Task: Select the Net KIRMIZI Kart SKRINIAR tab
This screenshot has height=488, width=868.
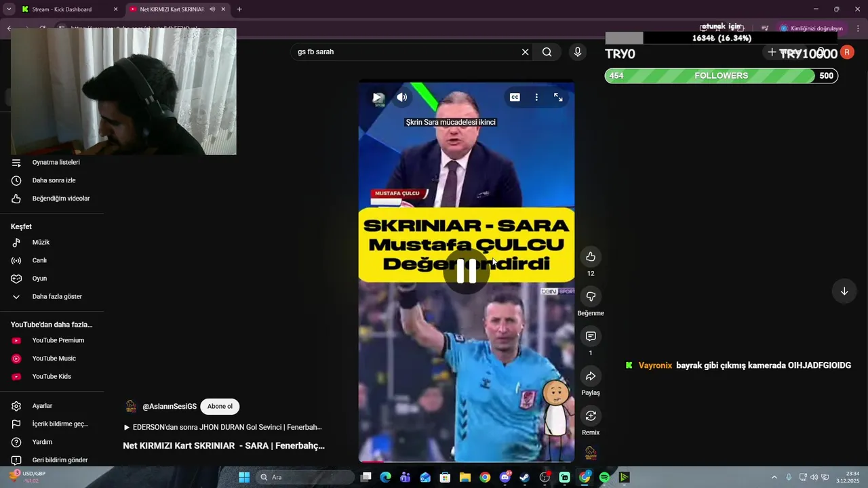Action: coord(178,9)
